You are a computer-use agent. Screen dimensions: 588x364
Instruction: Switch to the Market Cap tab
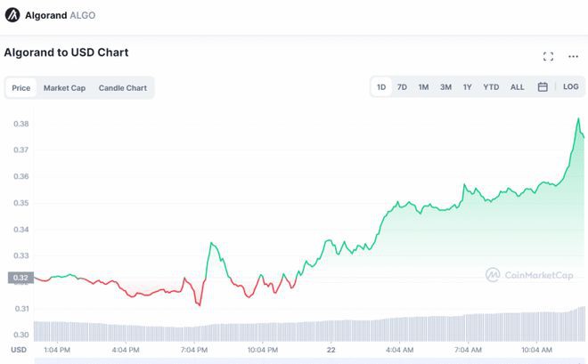(64, 88)
